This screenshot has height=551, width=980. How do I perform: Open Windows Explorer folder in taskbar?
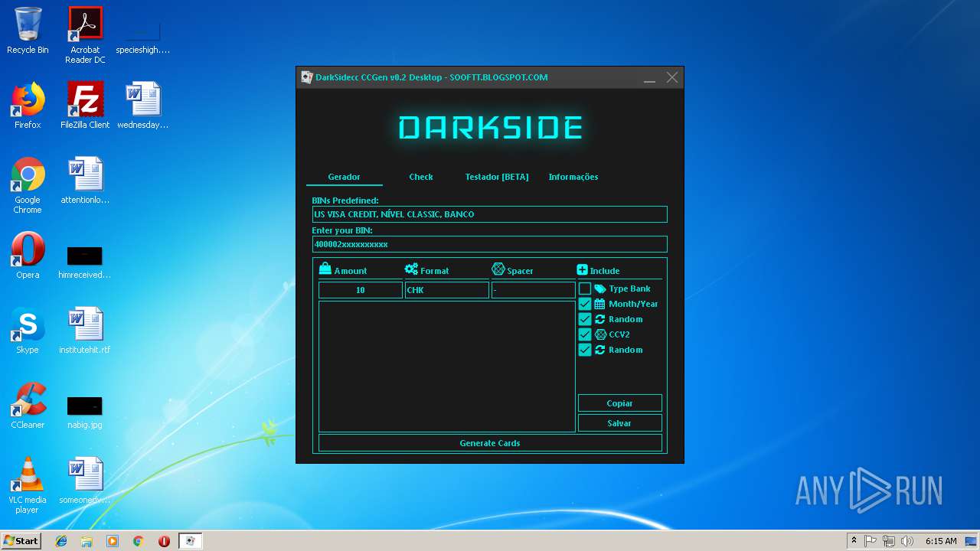[87, 541]
